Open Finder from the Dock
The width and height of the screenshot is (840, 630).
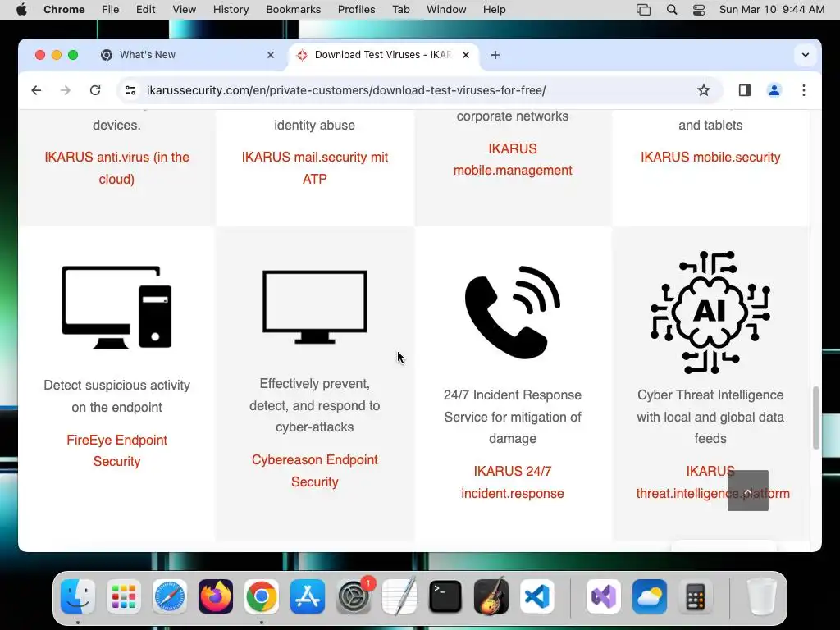point(78,596)
